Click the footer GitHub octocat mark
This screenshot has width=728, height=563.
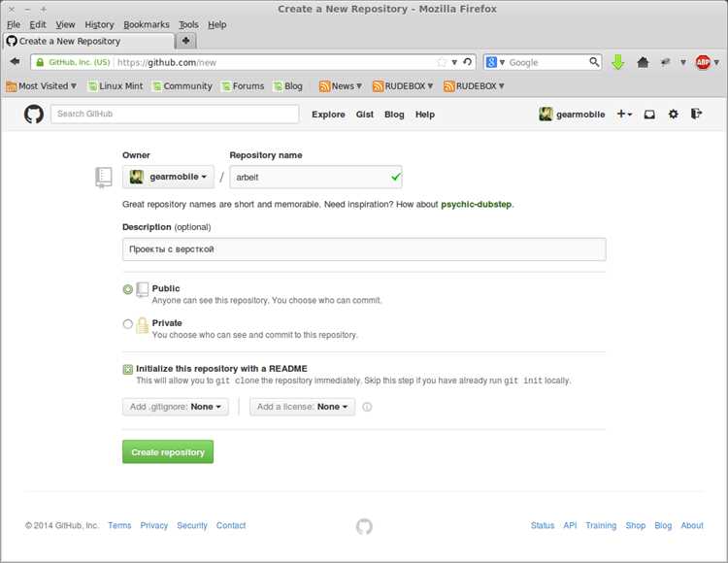(364, 526)
